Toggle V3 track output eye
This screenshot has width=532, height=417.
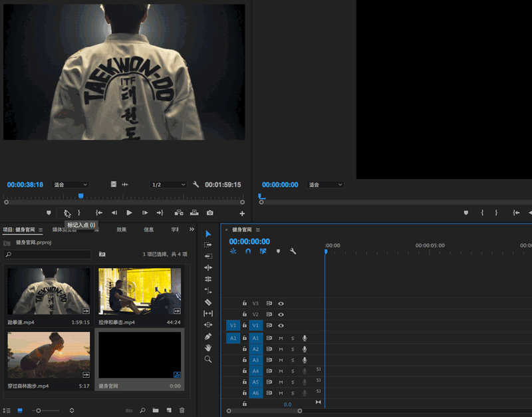click(281, 304)
